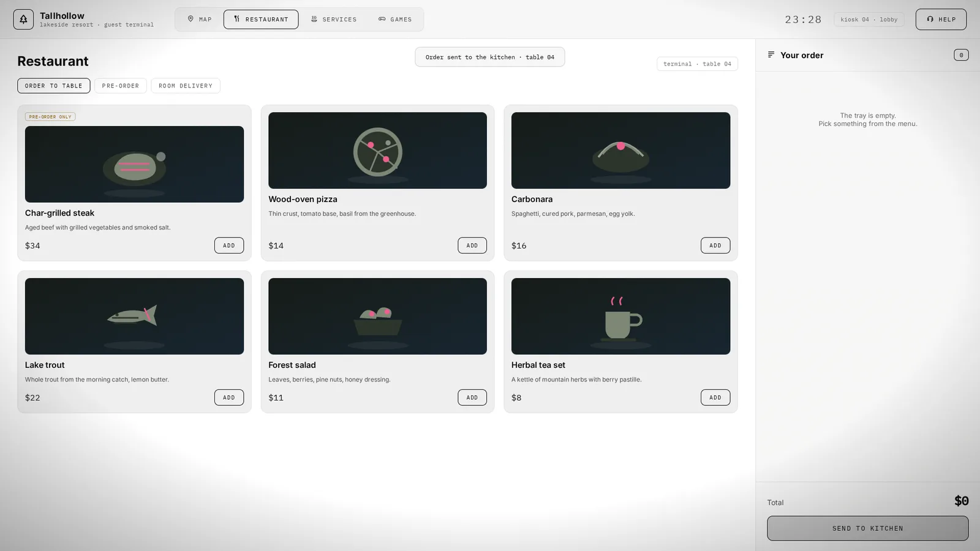Switch to Pre-order mode
Screen dimensions: 980x551
pos(121,86)
